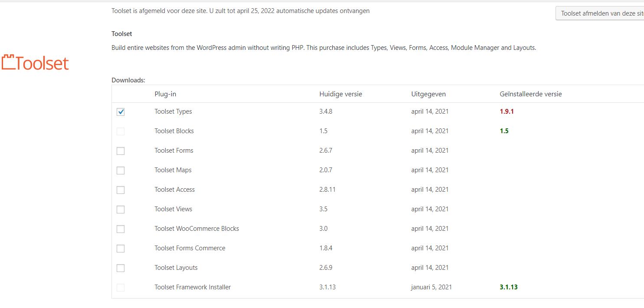Click the Toolset Layouts plugin name

(176, 268)
